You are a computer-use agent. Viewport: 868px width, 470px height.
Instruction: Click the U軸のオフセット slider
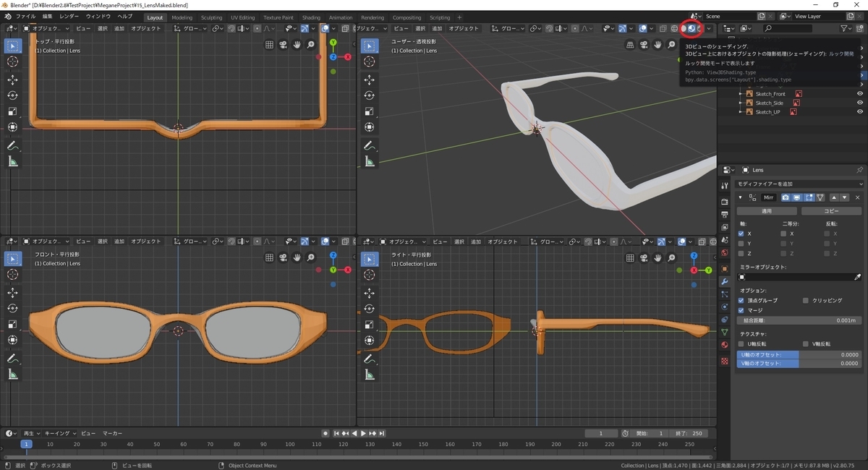tap(799, 355)
